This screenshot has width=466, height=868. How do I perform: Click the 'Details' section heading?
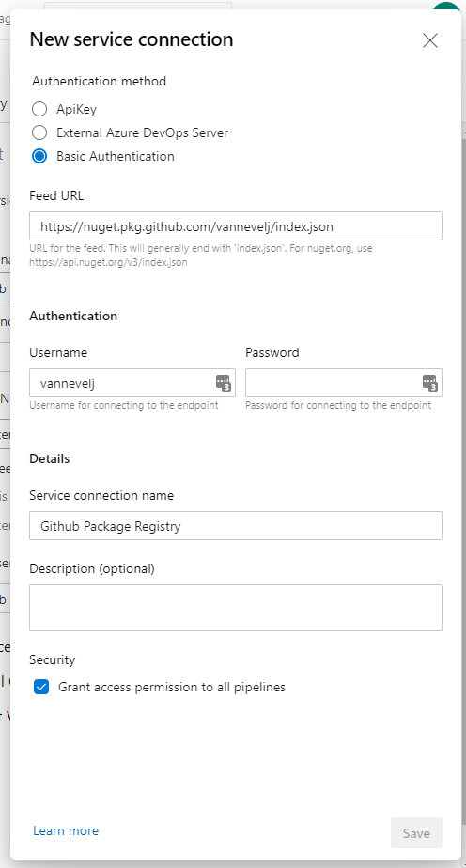pos(49,458)
